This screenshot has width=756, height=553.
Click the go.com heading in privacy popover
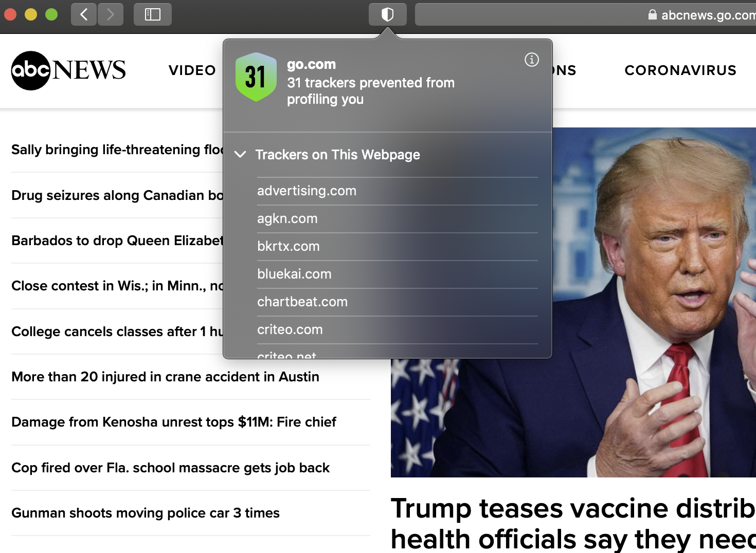coord(311,64)
